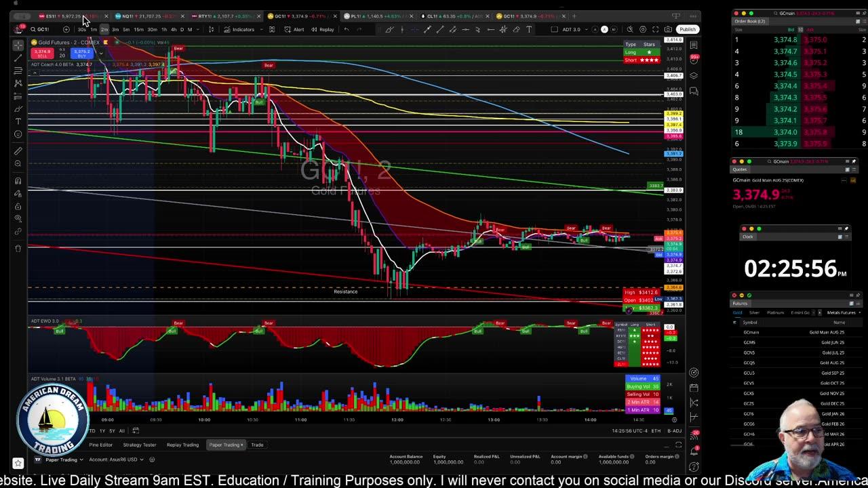The height and width of the screenshot is (488, 868).
Task: Expand the Account AsusR6 USD dropdown
Action: [x=115, y=460]
